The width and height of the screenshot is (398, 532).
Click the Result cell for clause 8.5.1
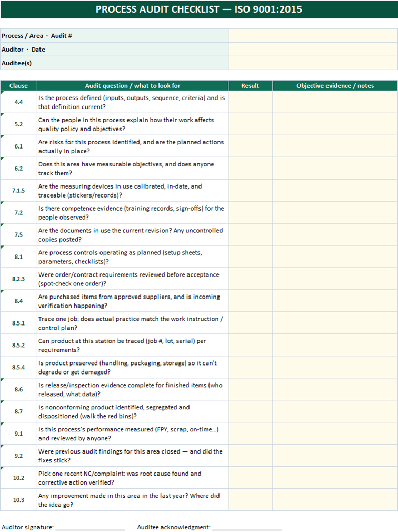(x=250, y=323)
